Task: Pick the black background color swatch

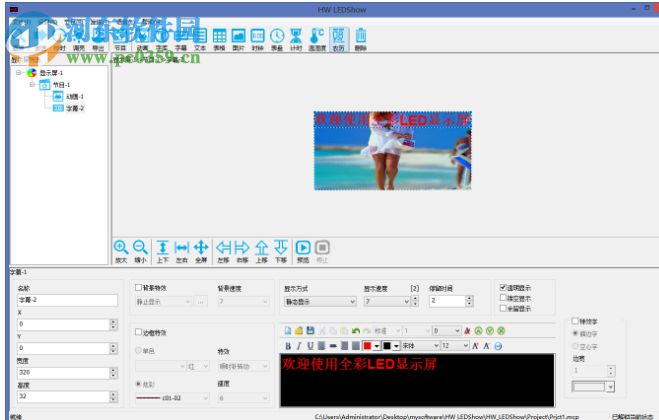Action: pos(387,346)
